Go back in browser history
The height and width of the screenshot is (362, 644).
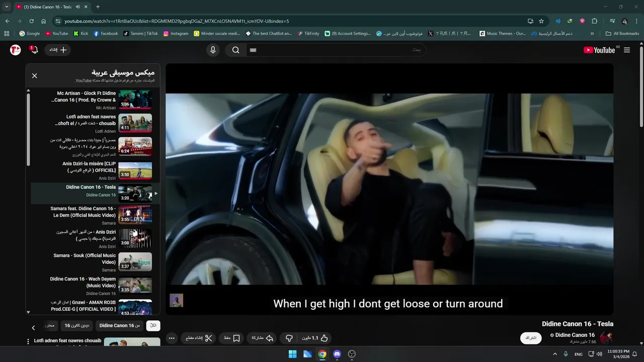click(x=7, y=21)
